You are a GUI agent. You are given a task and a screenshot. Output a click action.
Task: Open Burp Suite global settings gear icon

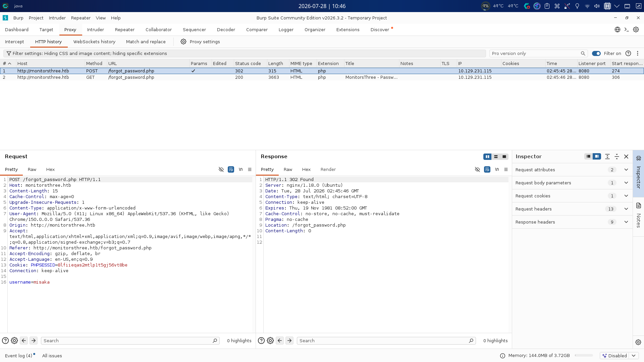tap(636, 29)
